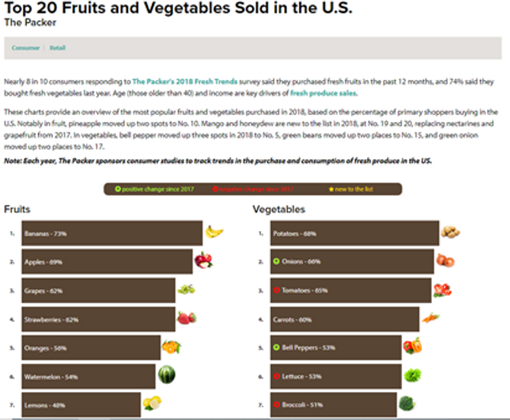Select the Bananas - 73% bar
Screen dimensions: 510x420
tap(112, 233)
